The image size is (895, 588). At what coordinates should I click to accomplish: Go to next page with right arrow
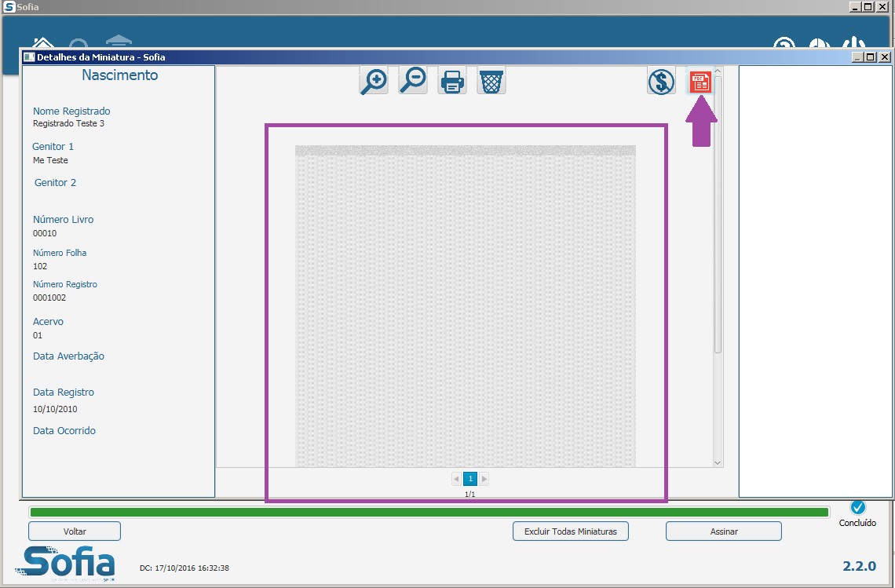484,478
